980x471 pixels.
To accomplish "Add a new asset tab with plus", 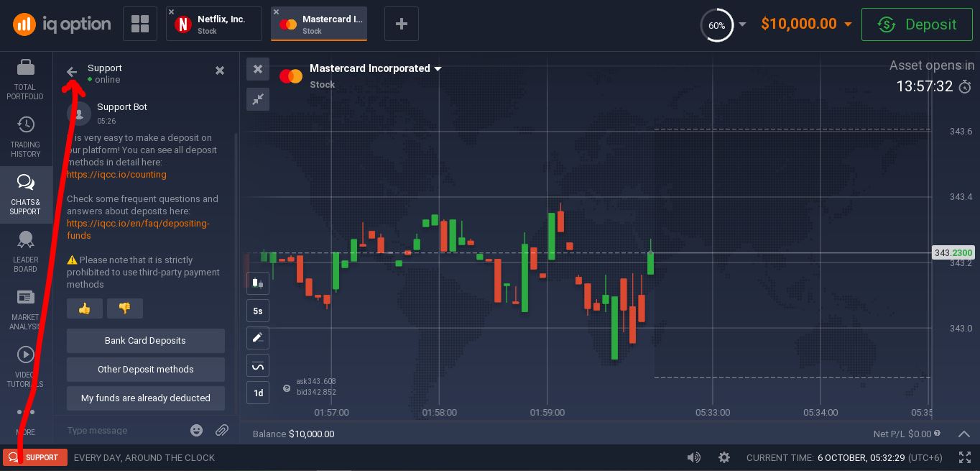I will pyautogui.click(x=402, y=24).
